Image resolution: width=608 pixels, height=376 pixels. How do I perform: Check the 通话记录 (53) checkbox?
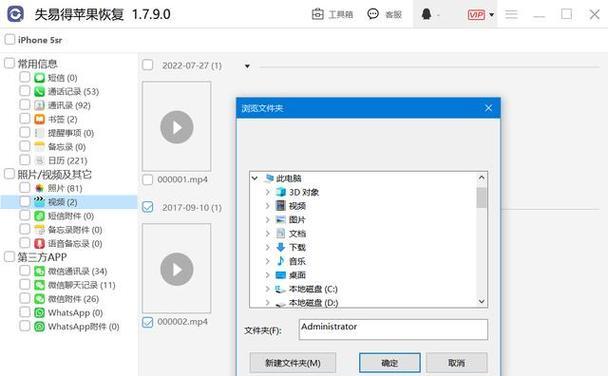click(24, 91)
